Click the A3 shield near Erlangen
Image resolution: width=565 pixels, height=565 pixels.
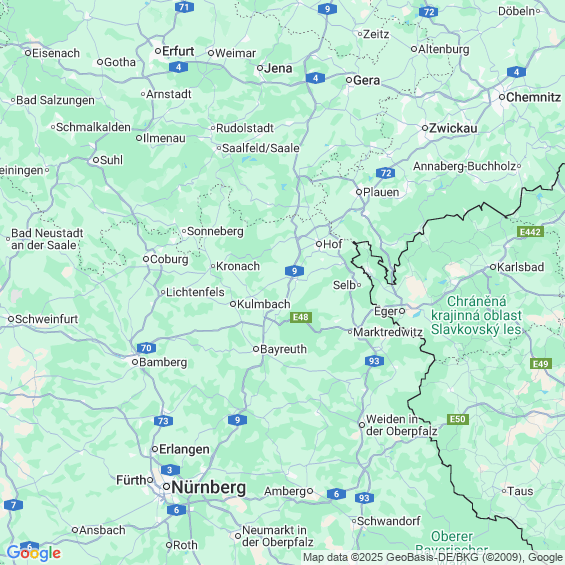[170, 470]
